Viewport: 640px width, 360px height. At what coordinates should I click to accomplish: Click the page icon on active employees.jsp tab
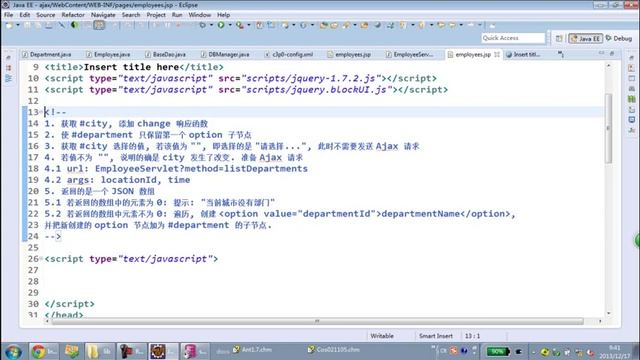coord(450,54)
